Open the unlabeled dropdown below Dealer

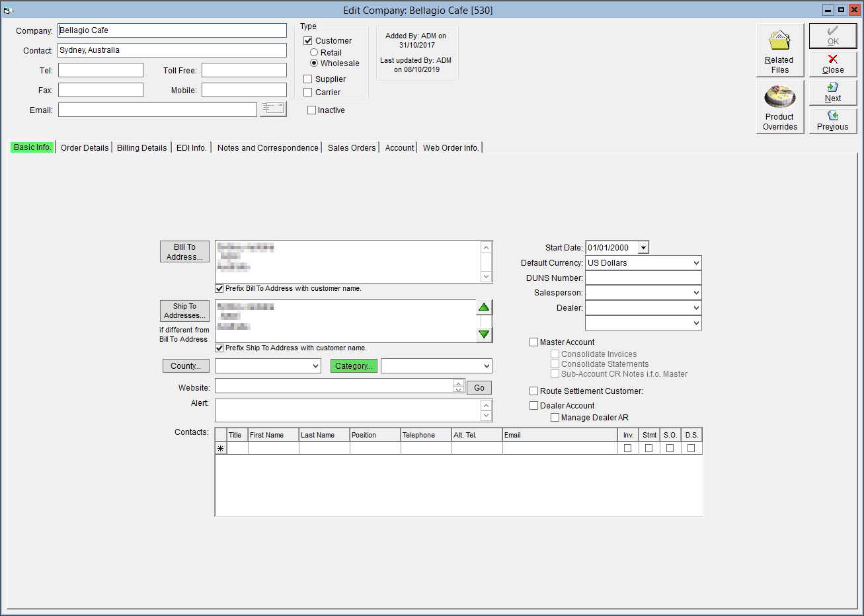coord(696,323)
